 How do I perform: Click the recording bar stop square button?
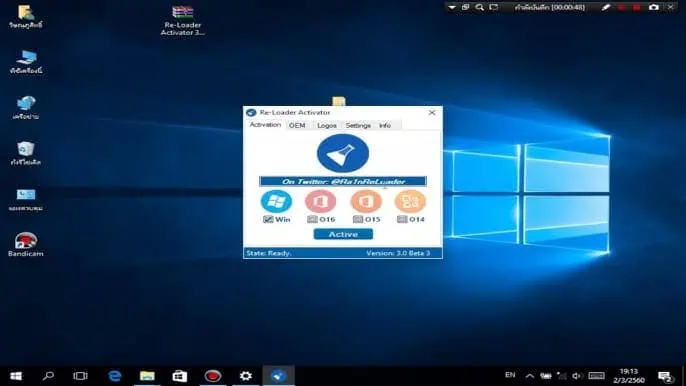(637, 7)
